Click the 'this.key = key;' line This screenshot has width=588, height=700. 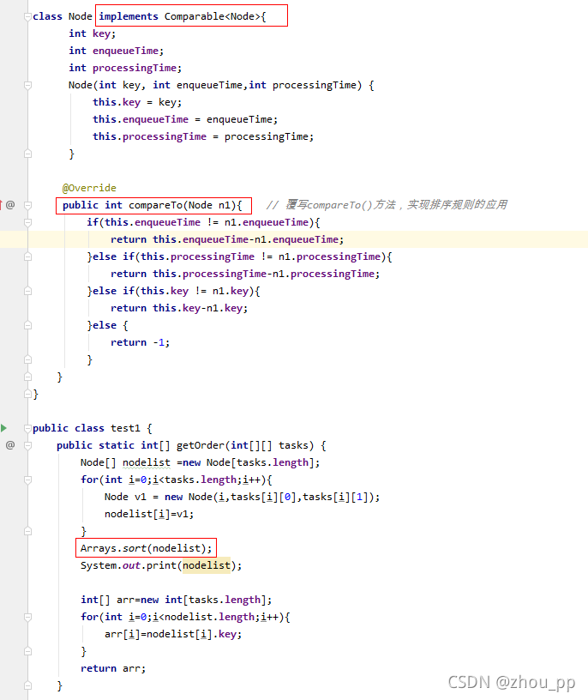tap(137, 102)
